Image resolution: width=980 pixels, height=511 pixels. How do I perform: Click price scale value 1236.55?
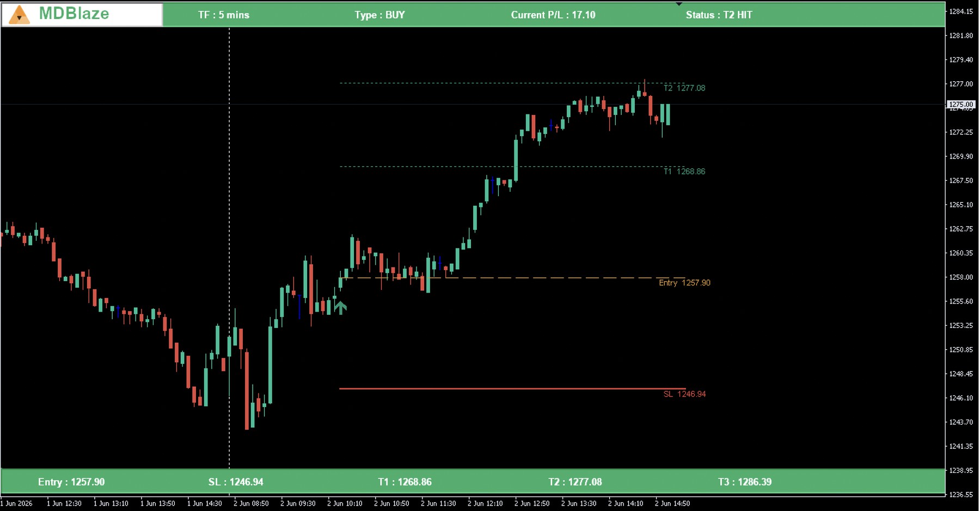tap(961, 495)
